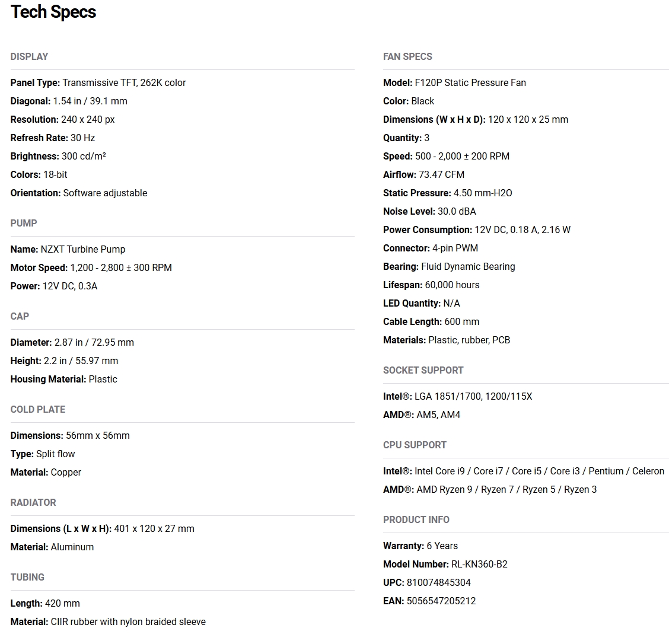
Task: Select the F120P Static Pressure Fan text
Action: tap(470, 83)
